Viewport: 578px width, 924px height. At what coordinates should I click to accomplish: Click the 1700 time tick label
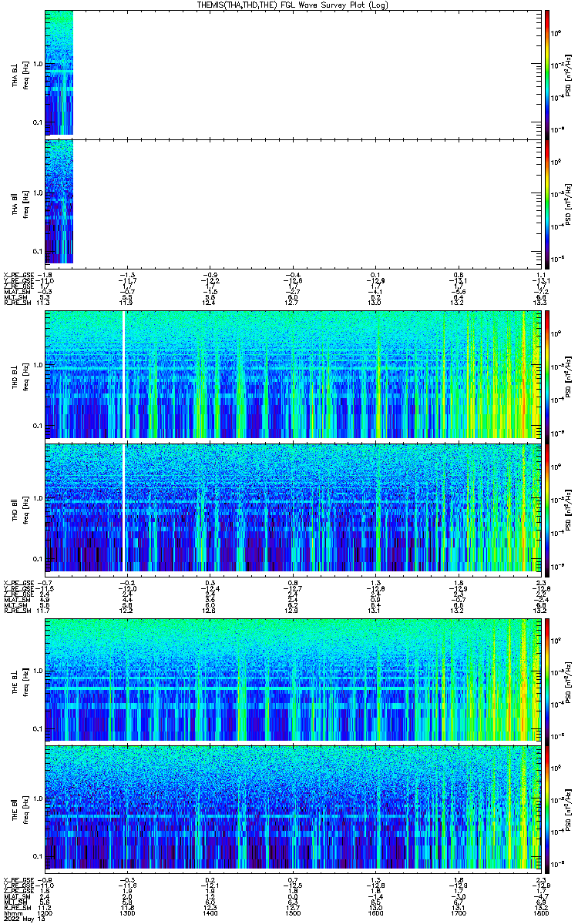pos(457,913)
